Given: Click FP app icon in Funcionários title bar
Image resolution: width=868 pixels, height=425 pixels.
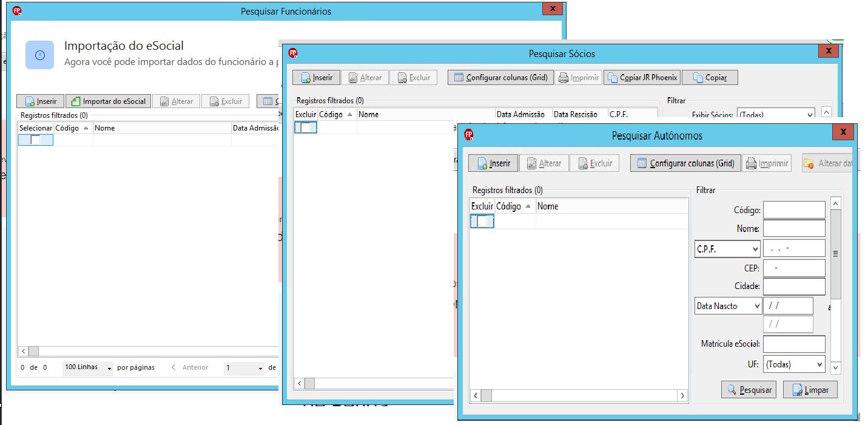Looking at the screenshot, I should point(17,10).
